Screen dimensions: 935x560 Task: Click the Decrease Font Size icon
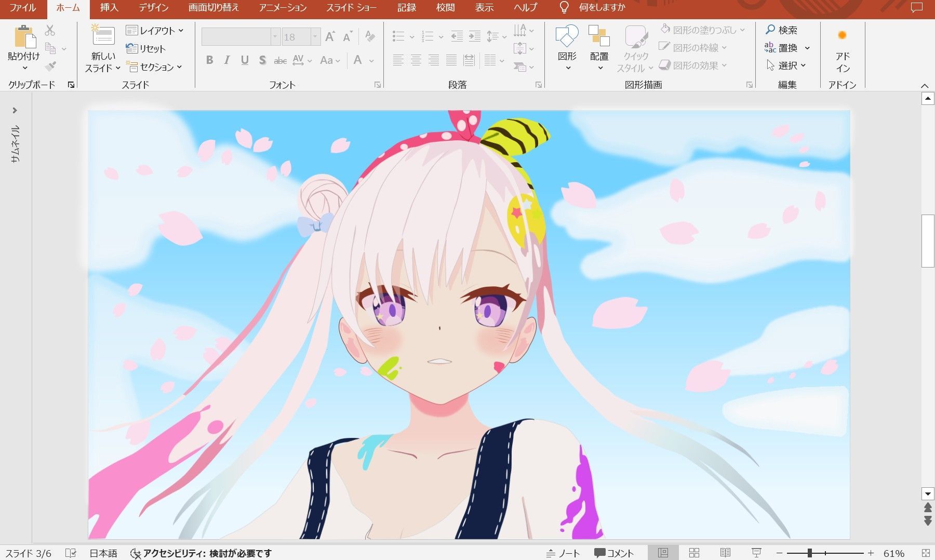click(x=348, y=36)
